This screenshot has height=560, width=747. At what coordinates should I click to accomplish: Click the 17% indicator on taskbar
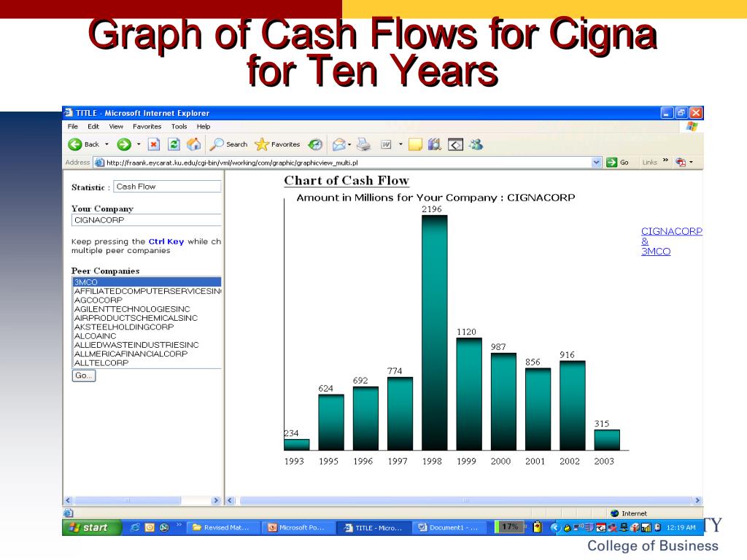(x=509, y=527)
